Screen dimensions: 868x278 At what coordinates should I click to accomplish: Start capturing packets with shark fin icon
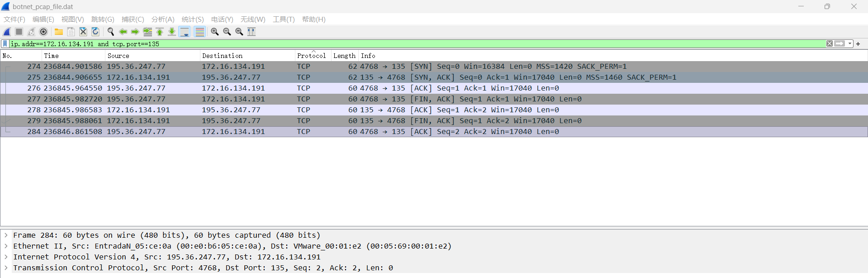coord(7,32)
